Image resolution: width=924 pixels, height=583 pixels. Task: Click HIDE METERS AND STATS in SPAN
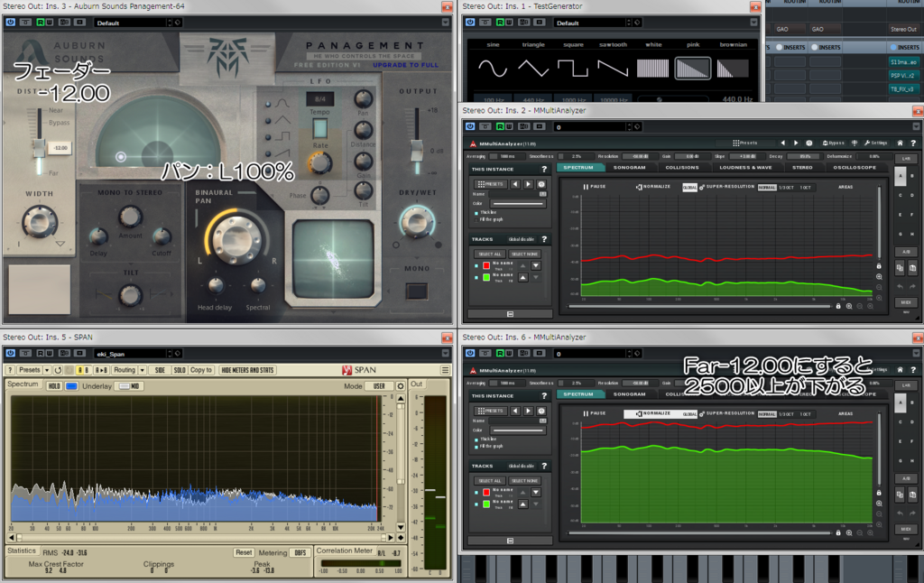(247, 370)
